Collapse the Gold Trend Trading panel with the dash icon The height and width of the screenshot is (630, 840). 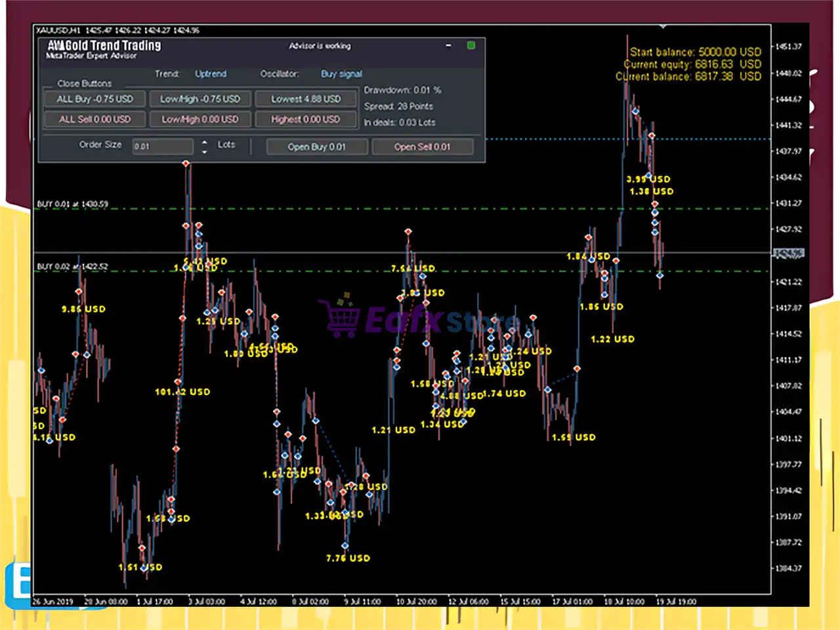pos(448,46)
